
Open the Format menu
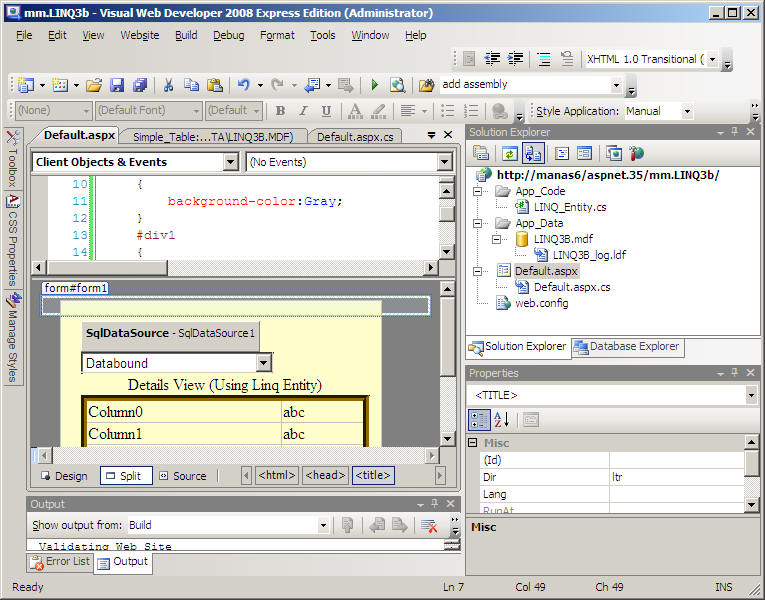coord(277,36)
